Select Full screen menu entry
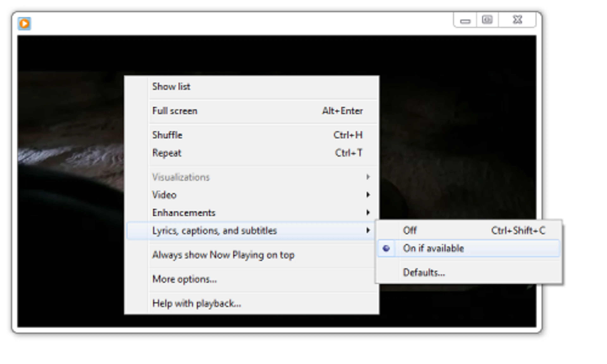The image size is (607, 364). tap(175, 111)
